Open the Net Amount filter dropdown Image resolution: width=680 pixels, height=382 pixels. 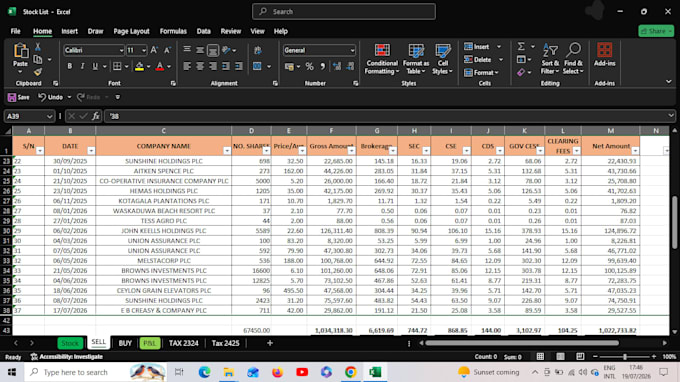coord(635,151)
